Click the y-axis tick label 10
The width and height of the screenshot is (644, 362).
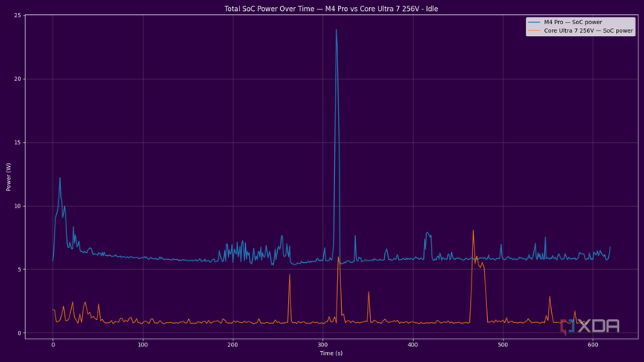(x=17, y=206)
